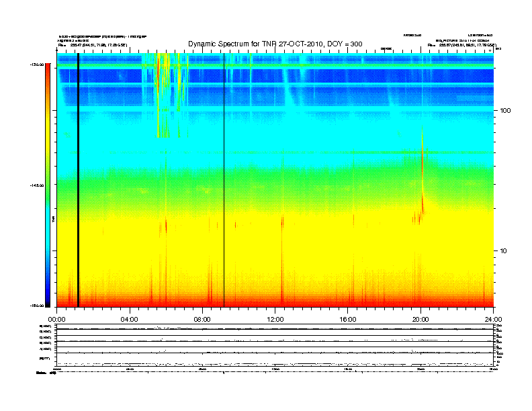
Task: Click the 20:00 label on the main time axis
Action: pyautogui.click(x=420, y=320)
